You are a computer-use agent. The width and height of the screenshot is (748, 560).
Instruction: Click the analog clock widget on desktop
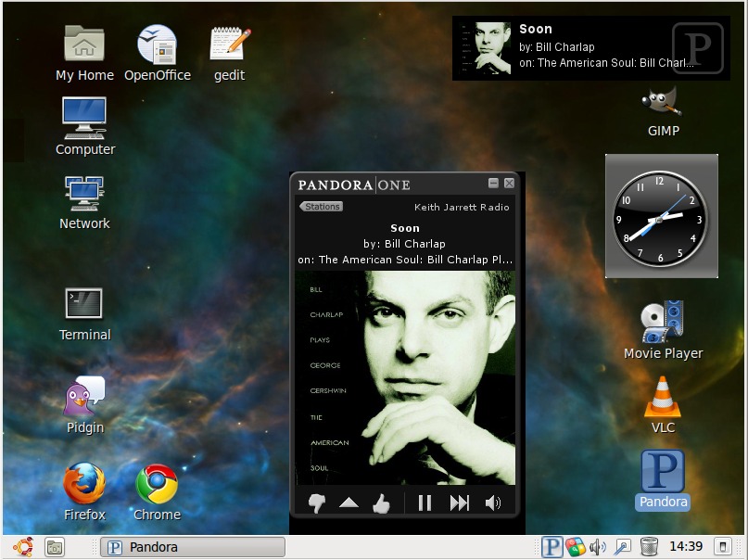coord(661,216)
